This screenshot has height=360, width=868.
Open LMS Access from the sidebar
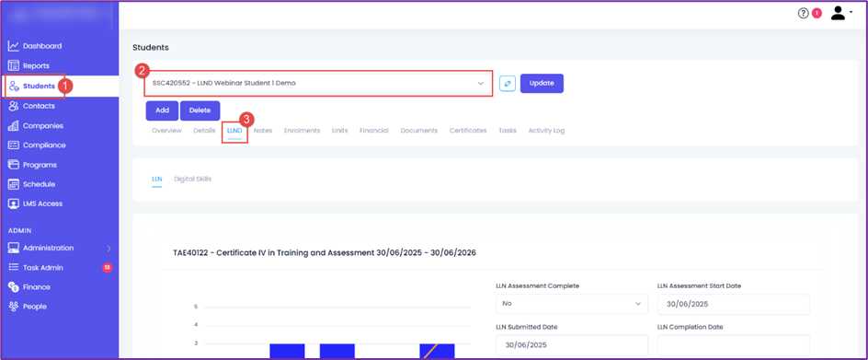(42, 203)
